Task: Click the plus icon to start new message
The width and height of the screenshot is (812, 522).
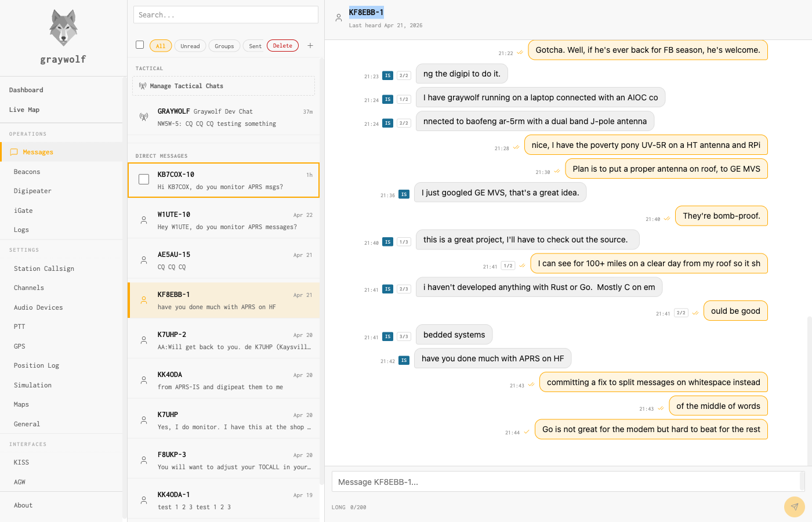Action: tap(310, 46)
